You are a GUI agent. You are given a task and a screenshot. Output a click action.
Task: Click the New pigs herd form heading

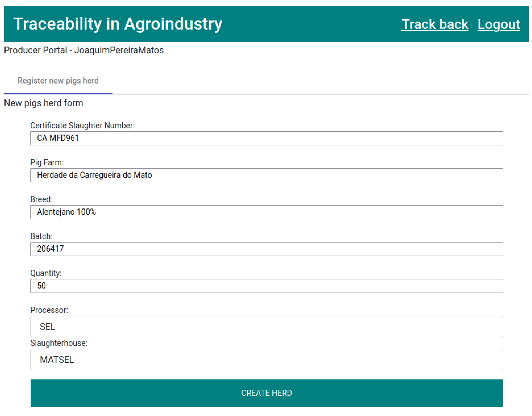[43, 103]
